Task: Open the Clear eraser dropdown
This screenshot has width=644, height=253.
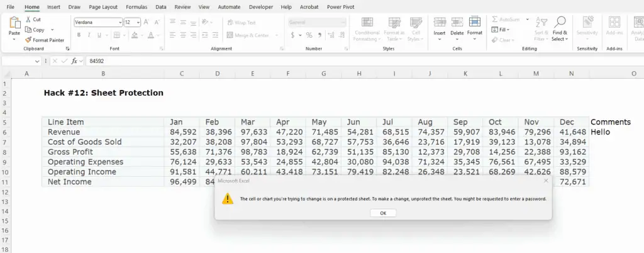Action: [x=502, y=40]
